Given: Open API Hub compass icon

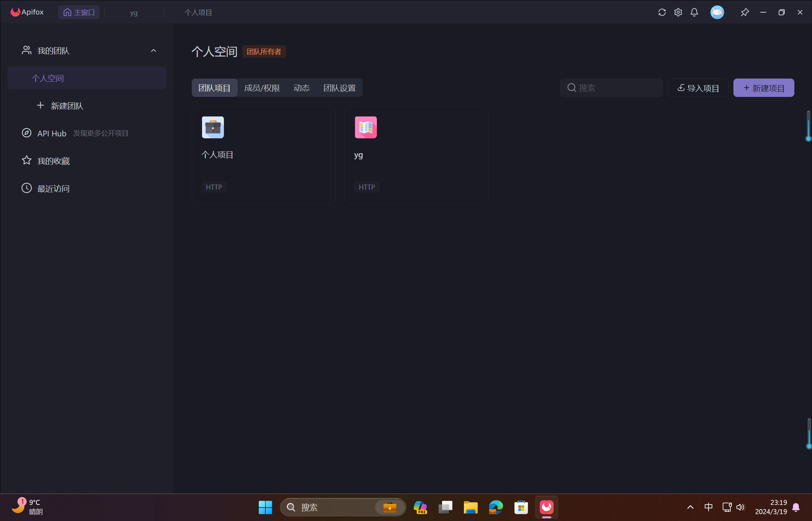Looking at the screenshot, I should (x=26, y=133).
